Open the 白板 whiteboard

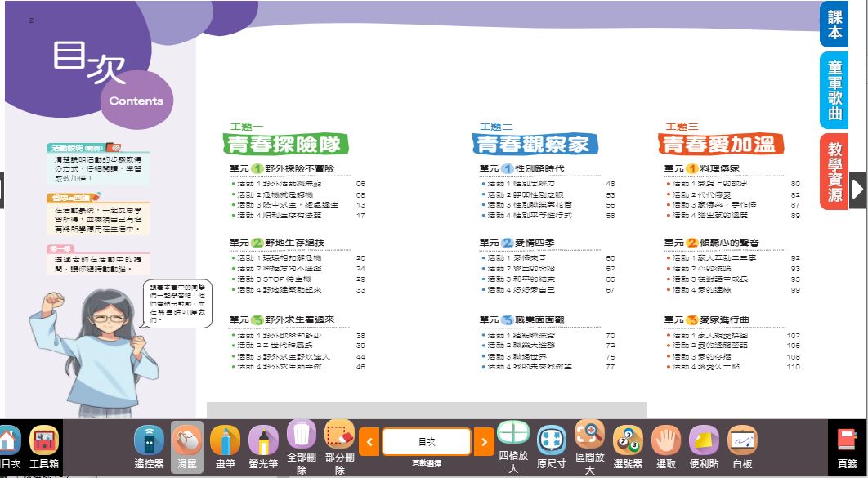point(742,447)
